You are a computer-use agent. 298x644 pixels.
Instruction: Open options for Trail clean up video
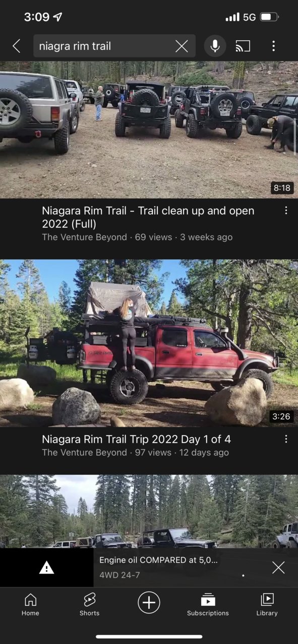click(x=286, y=211)
